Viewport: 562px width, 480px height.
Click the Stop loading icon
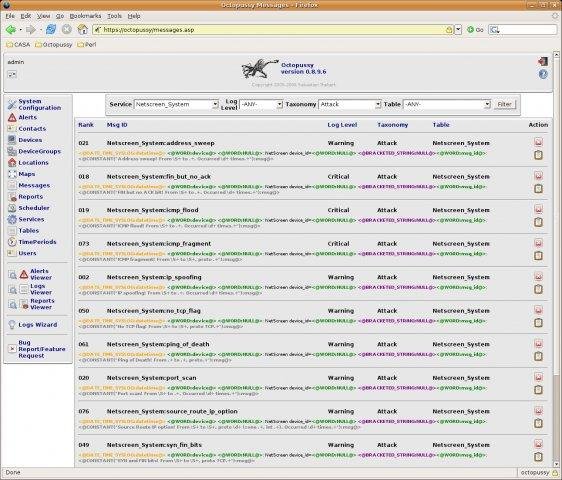(66, 29)
